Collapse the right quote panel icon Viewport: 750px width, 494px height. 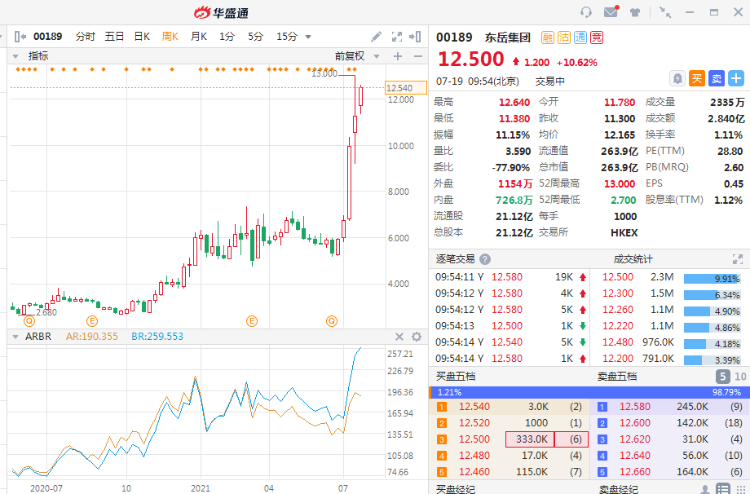415,36
